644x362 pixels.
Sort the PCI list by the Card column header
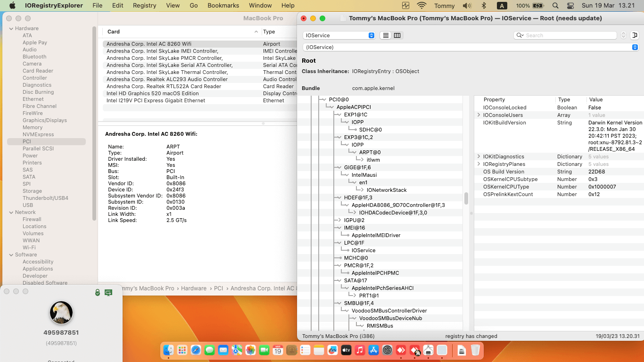182,32
